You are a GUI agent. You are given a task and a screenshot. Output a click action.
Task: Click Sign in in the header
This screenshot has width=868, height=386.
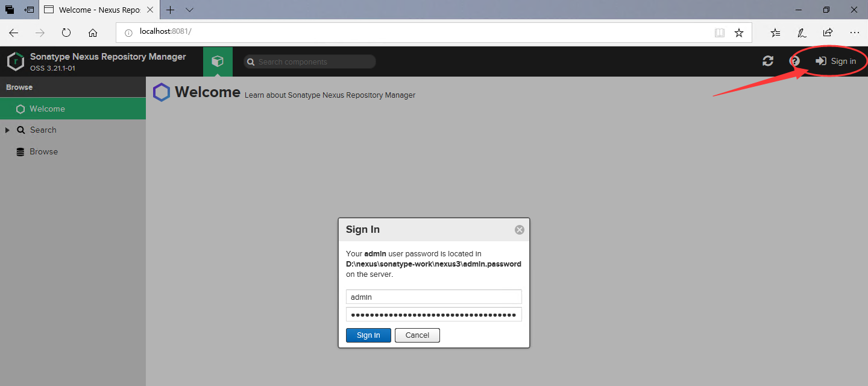tap(835, 61)
